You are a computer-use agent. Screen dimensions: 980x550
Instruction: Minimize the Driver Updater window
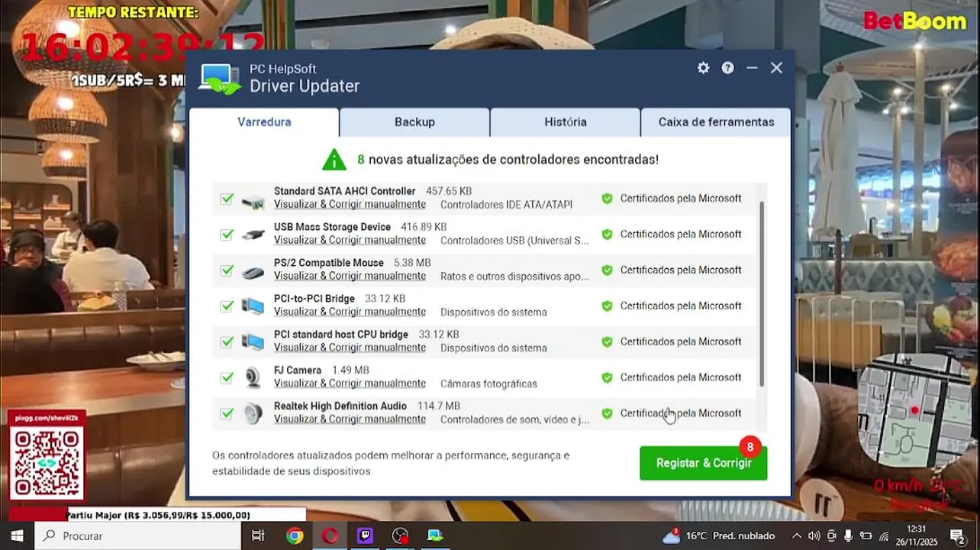click(752, 68)
